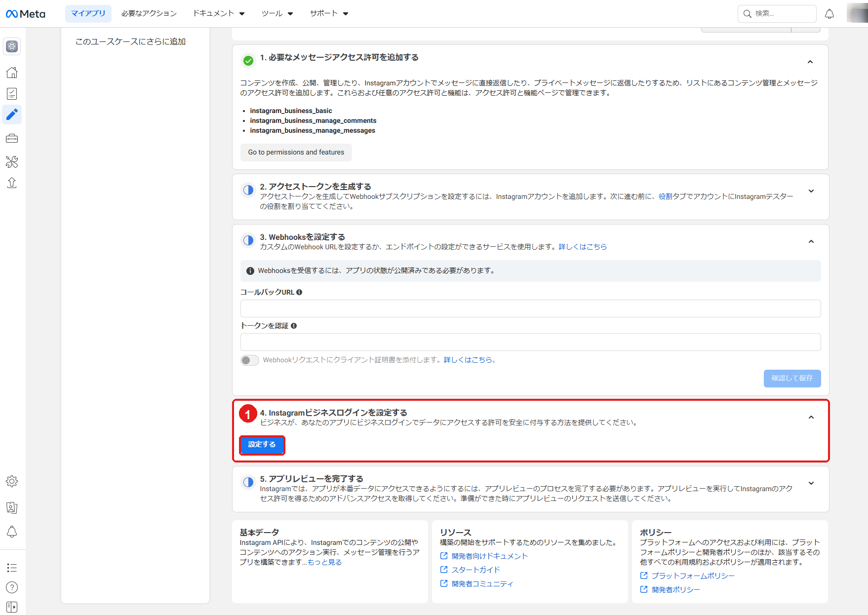Open the help question mark icon
The height and width of the screenshot is (615, 868).
[x=12, y=587]
